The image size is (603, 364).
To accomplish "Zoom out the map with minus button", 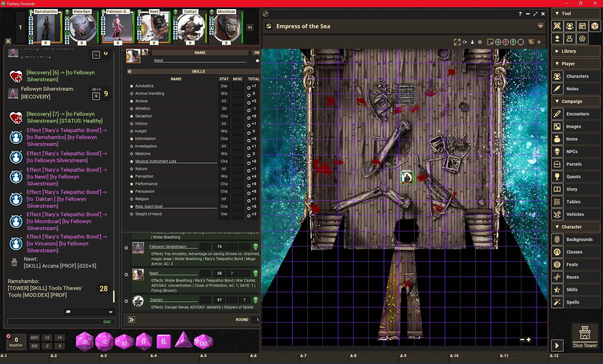I will coord(522,340).
